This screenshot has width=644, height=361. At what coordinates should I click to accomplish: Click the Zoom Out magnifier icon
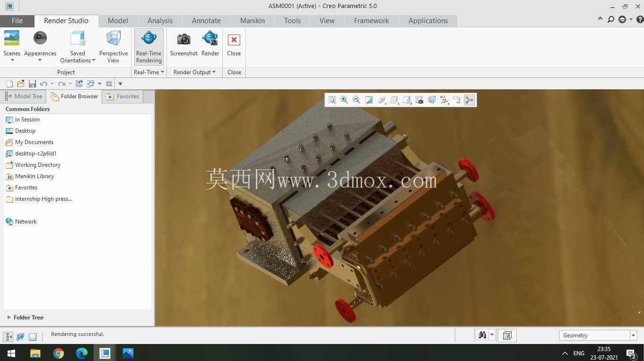pyautogui.click(x=357, y=100)
